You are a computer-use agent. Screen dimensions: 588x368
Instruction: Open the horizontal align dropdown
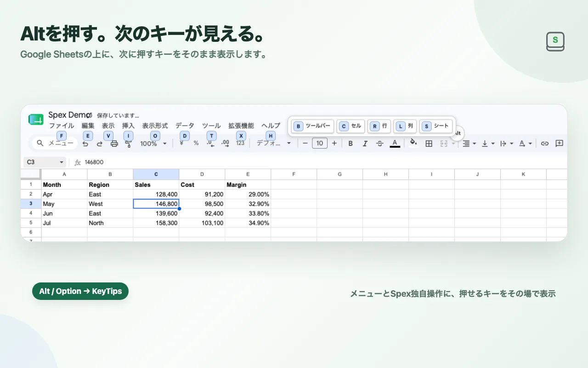coord(469,144)
